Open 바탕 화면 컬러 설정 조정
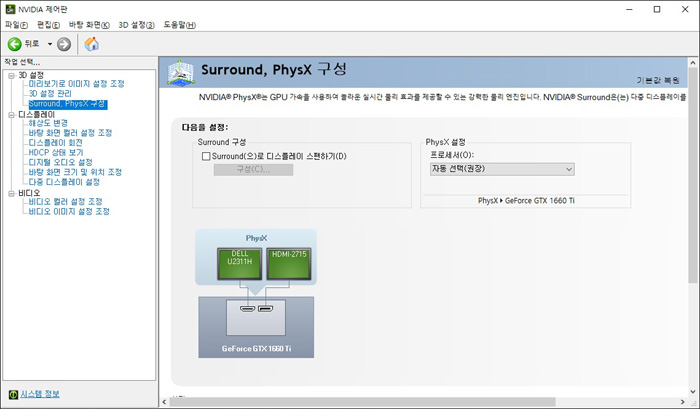 pyautogui.click(x=70, y=133)
